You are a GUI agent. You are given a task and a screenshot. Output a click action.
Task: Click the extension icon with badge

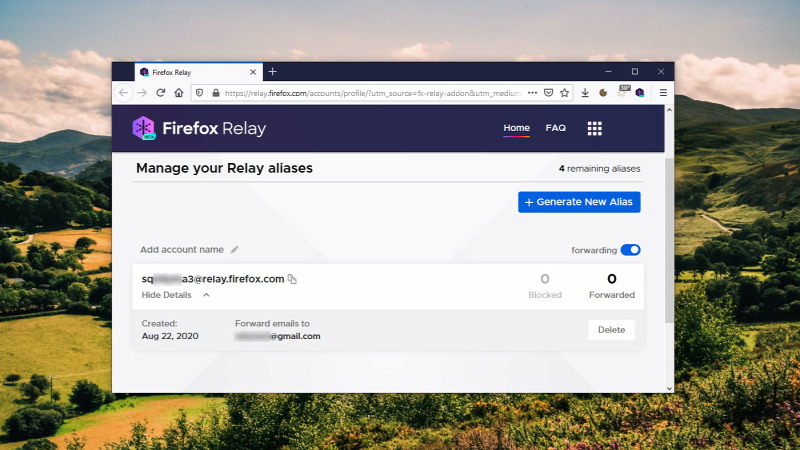click(622, 92)
